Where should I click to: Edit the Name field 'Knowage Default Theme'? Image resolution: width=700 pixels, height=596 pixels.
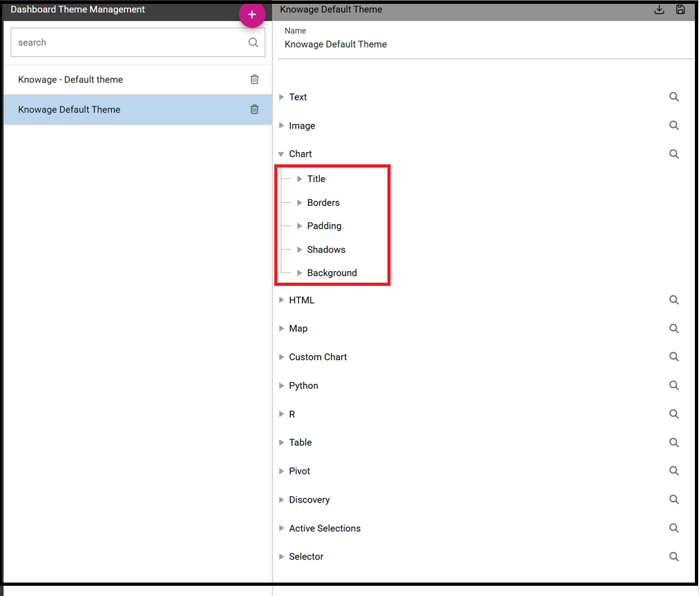485,44
